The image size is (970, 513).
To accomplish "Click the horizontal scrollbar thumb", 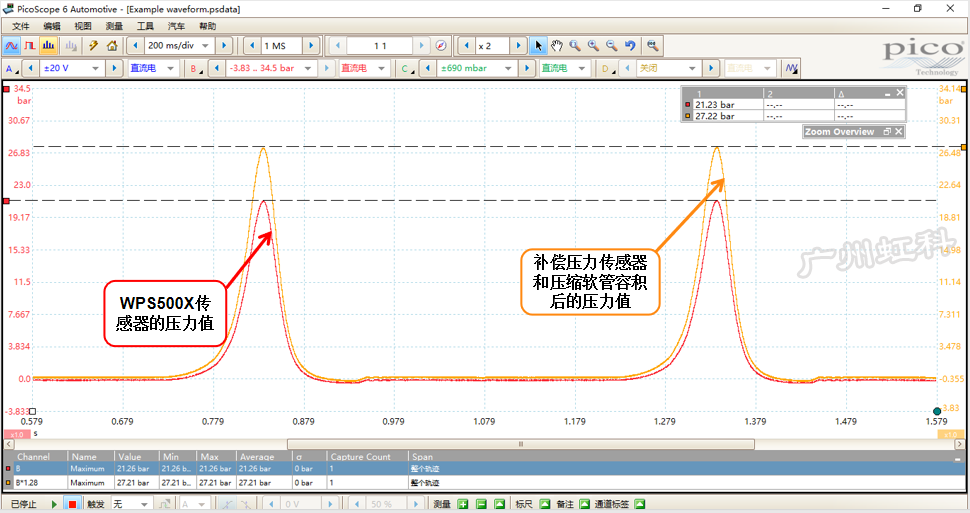I will [521, 444].
